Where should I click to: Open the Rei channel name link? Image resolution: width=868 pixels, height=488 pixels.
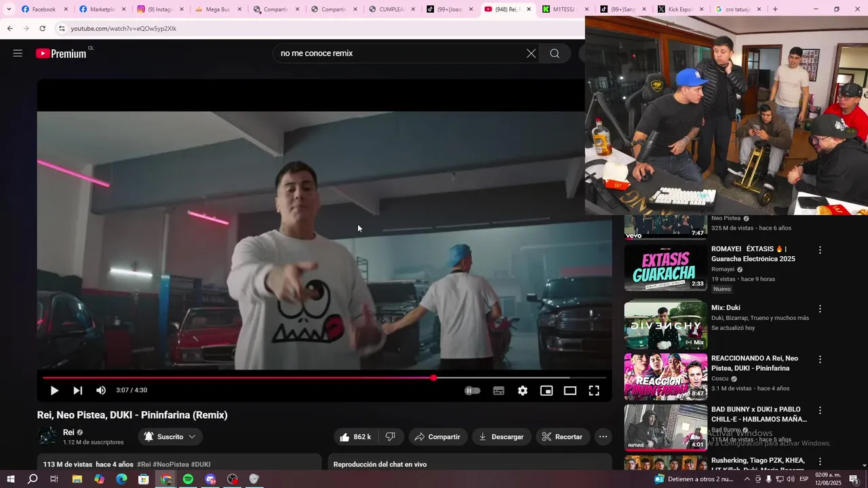tap(68, 432)
